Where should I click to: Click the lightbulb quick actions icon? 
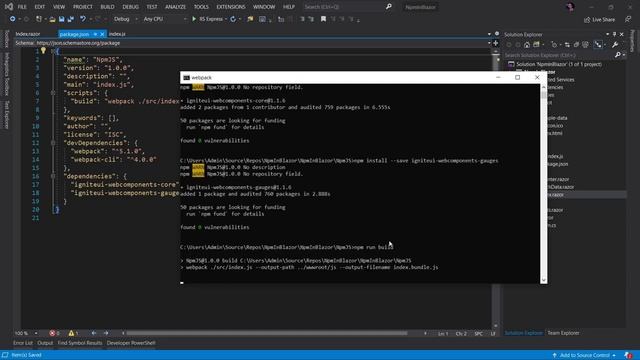tap(43, 51)
